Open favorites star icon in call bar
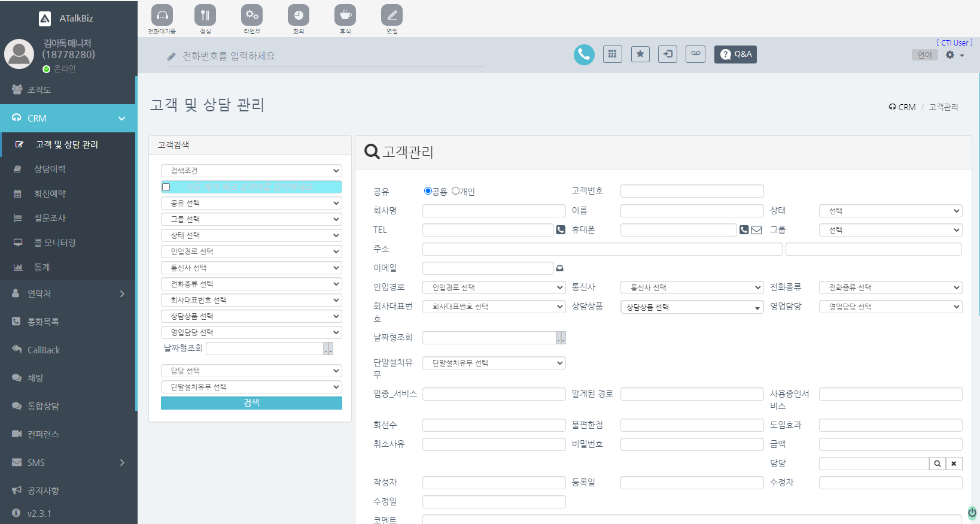The height and width of the screenshot is (524, 980). pos(640,54)
